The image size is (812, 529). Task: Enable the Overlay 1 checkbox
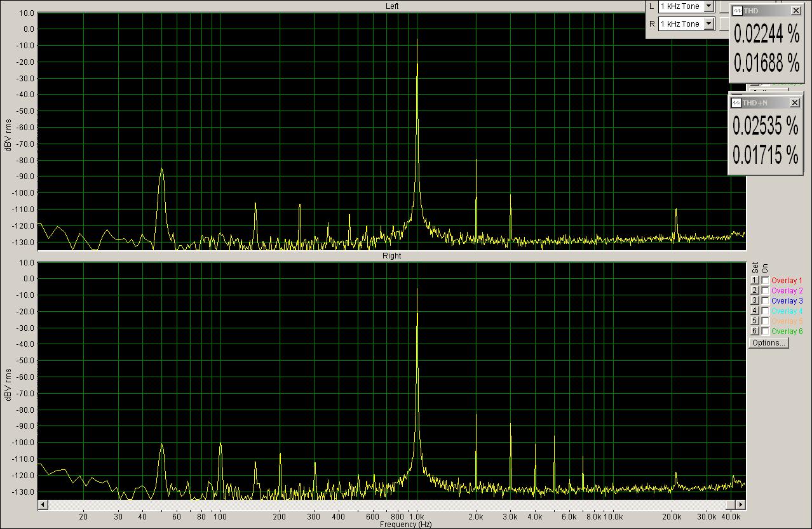pyautogui.click(x=765, y=281)
